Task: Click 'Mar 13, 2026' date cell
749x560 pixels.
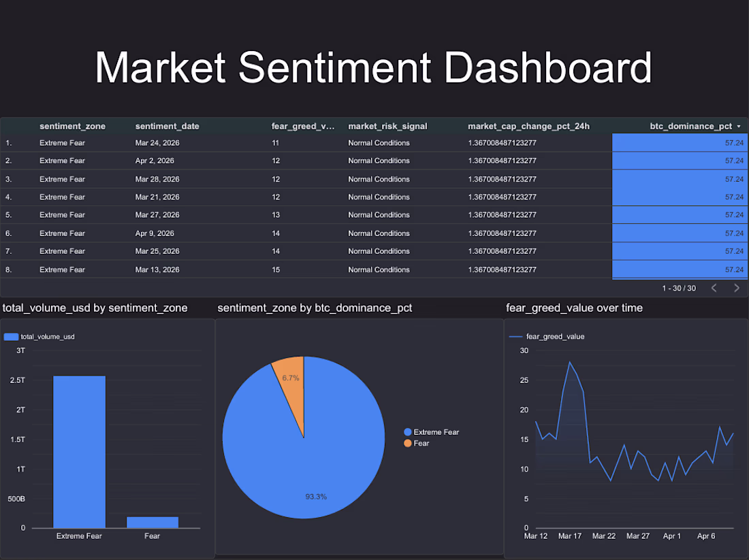Action: [157, 269]
